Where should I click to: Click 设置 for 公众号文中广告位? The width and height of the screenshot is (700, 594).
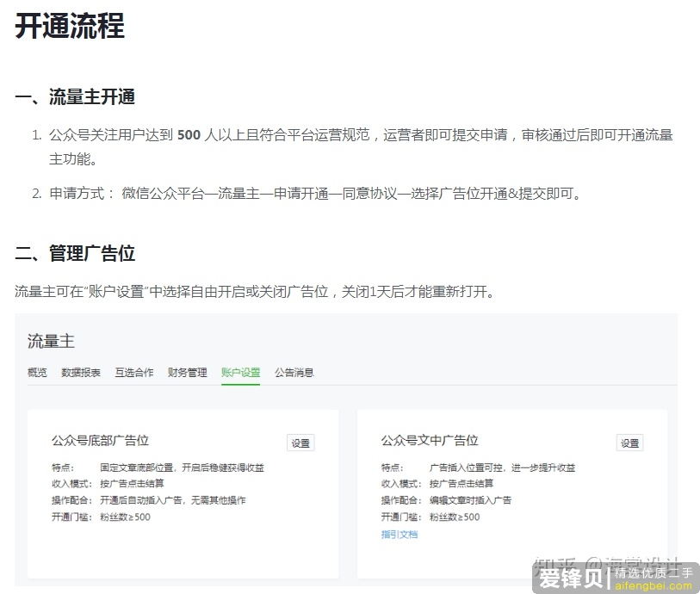pyautogui.click(x=629, y=443)
